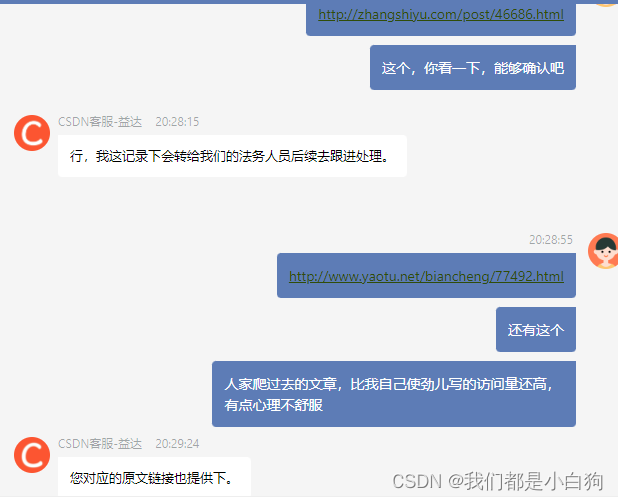
Task: Click the agent reply about 法务人员 follow-up
Action: coord(232,156)
